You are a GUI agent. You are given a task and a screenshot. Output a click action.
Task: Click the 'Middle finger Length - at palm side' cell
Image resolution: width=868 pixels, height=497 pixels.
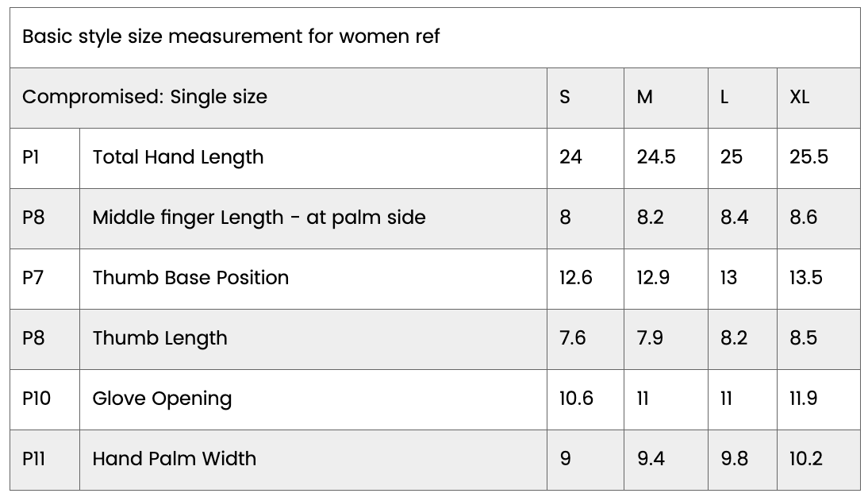coord(259,218)
